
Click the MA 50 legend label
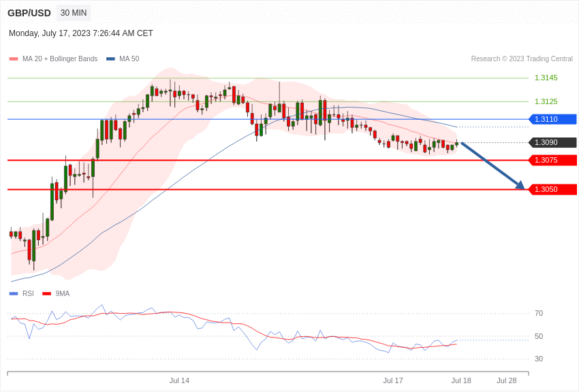(129, 59)
